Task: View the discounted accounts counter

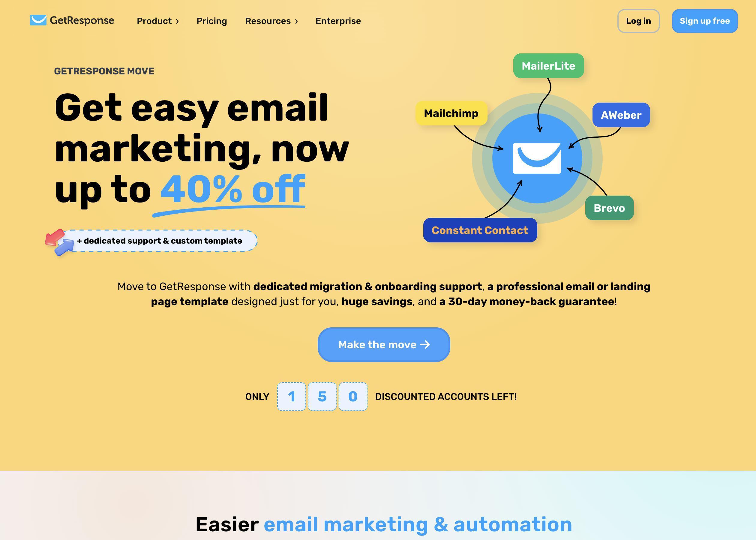Action: pyautogui.click(x=322, y=396)
